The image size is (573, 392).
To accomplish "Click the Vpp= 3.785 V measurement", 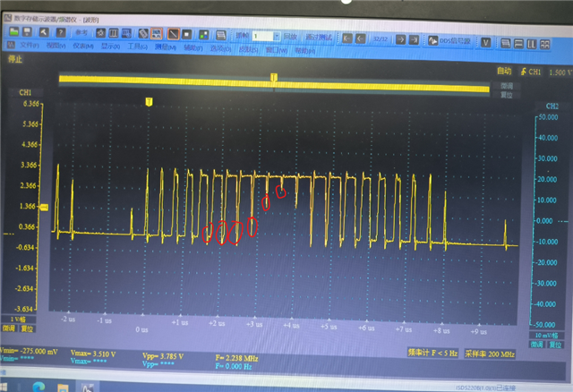I will [163, 356].
